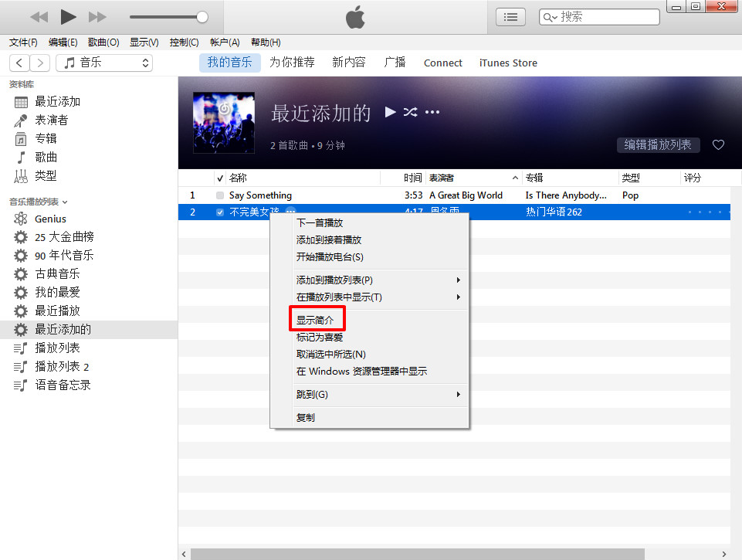
Task: Switch to the Connect tab
Action: (x=443, y=63)
